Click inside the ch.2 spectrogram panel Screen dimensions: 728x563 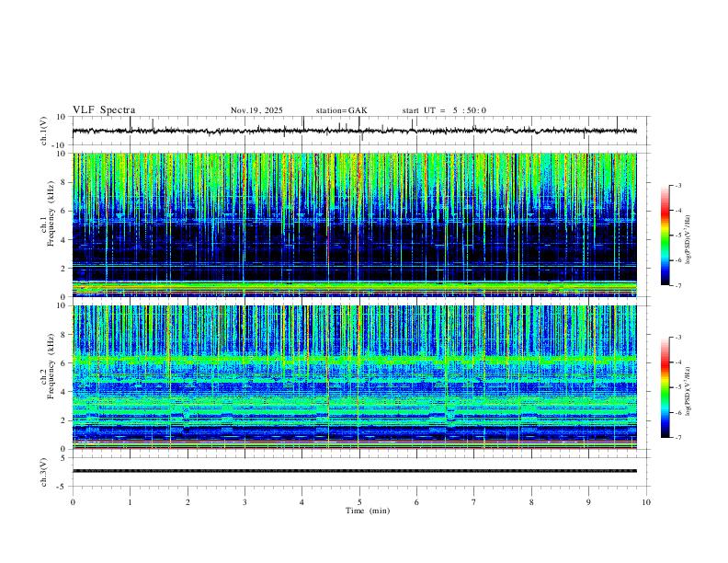(355, 377)
